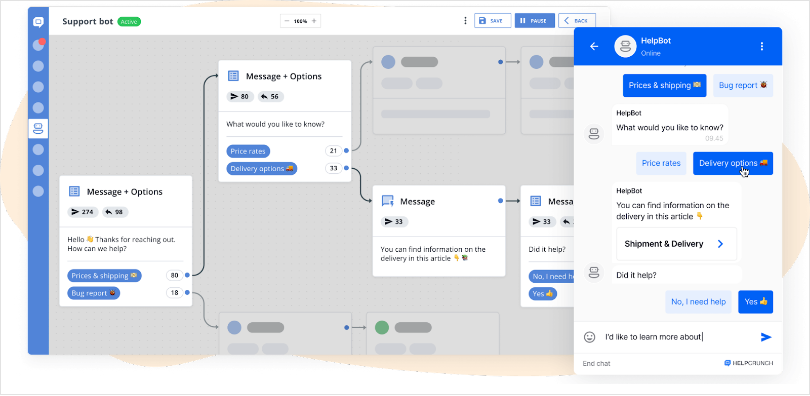Select the chatbot icon in left sidebar
The height and width of the screenshot is (396, 810).
[x=38, y=128]
